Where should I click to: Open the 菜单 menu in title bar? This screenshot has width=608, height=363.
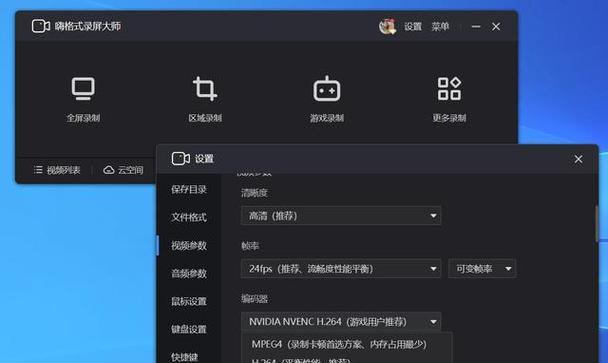pos(440,26)
